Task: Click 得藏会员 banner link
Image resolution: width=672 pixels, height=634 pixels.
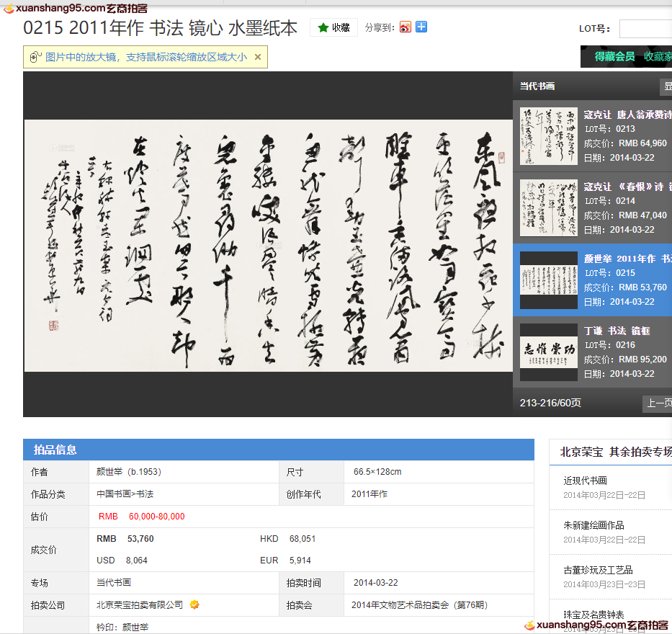Action: coord(614,57)
